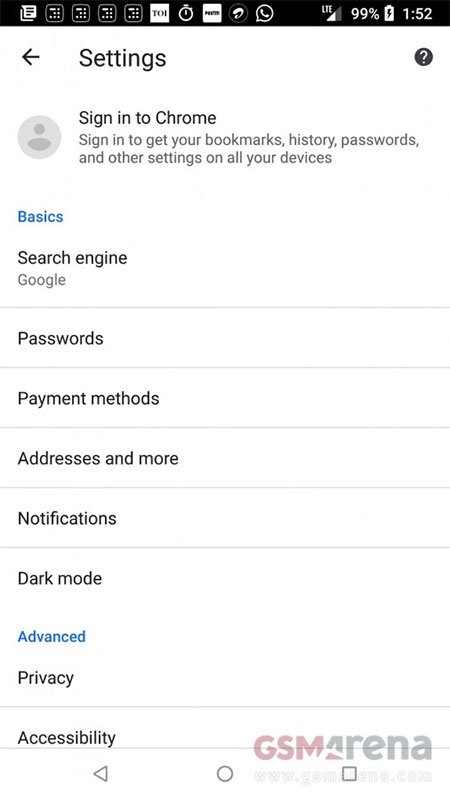
Task: Tap the back arrow in Settings header
Action: click(x=31, y=57)
